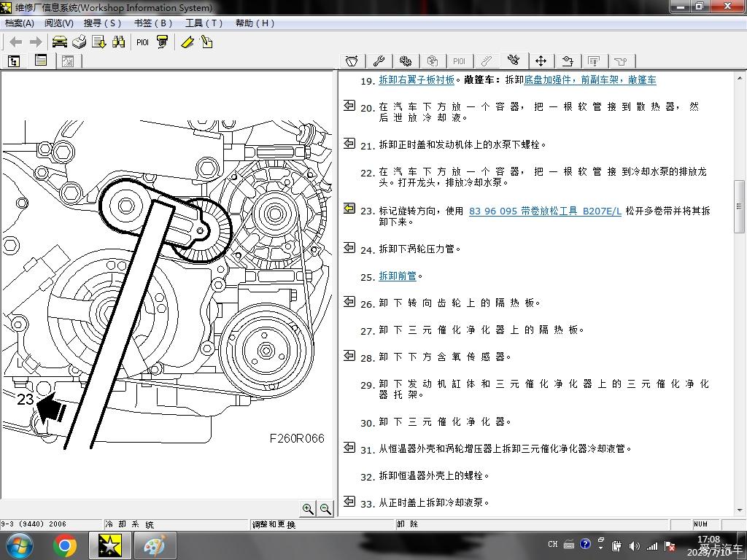Show illustration for step 20 via its arrow icon
This screenshot has width=747, height=560.
[x=349, y=105]
